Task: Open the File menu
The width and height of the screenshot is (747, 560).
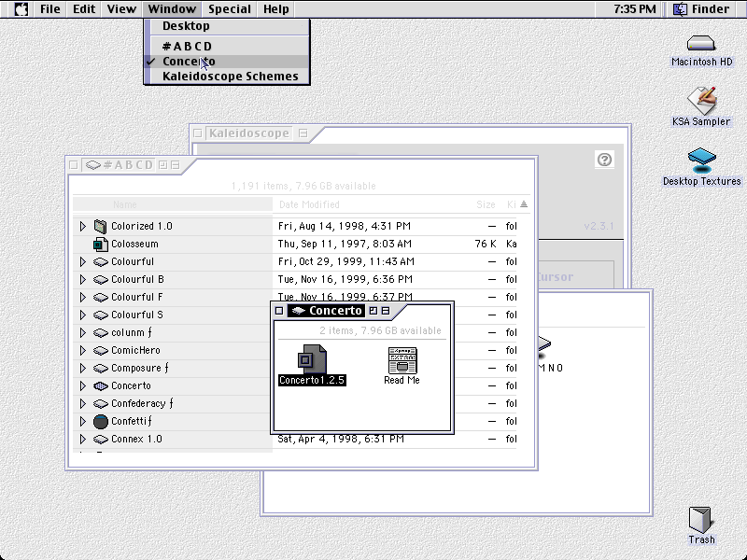Action: 50,9
